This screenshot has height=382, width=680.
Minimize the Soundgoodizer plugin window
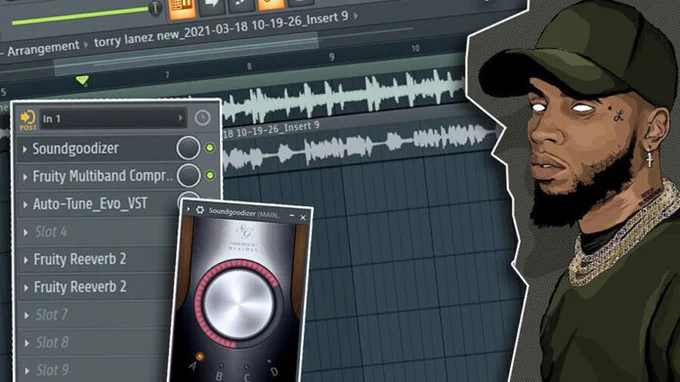click(x=292, y=215)
